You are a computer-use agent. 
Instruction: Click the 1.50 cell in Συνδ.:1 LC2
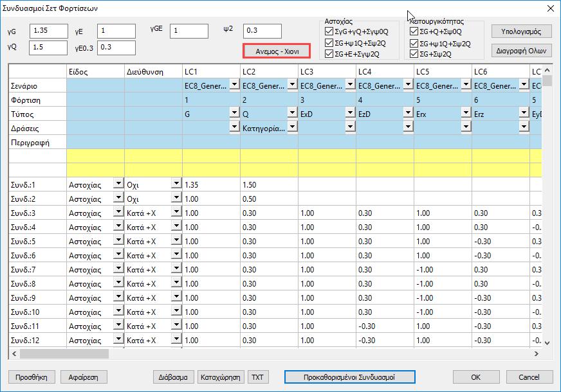tap(269, 184)
